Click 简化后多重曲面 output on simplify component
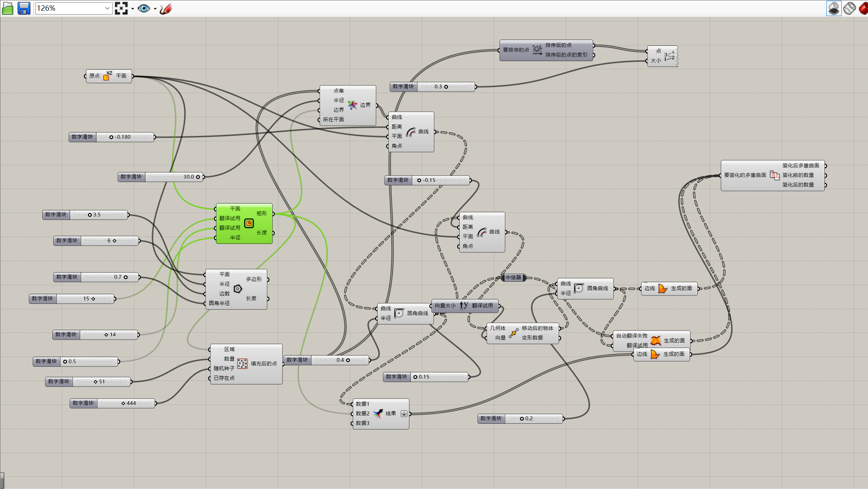 800,166
